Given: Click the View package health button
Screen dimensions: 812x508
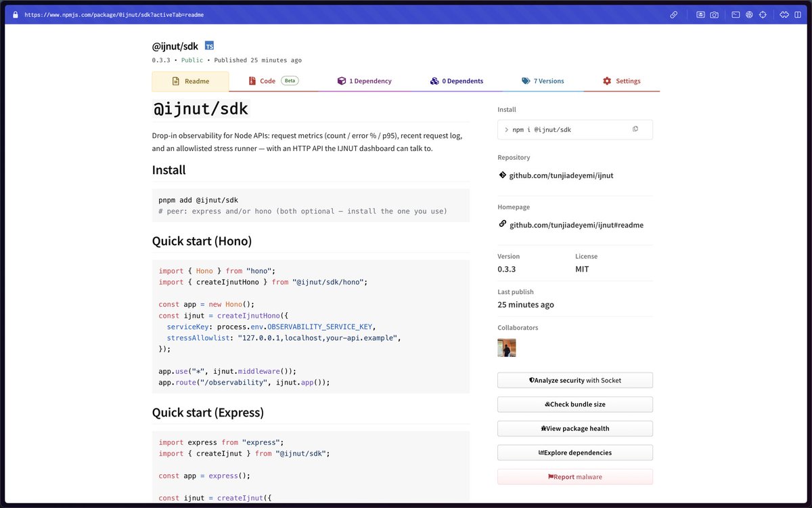Looking at the screenshot, I should click(x=575, y=428).
